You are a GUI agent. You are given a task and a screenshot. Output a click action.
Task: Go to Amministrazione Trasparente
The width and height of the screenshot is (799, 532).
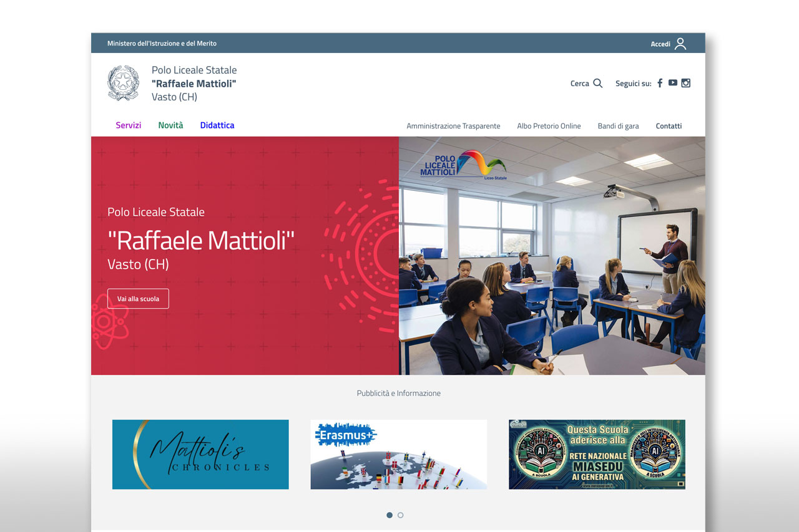pyautogui.click(x=453, y=126)
